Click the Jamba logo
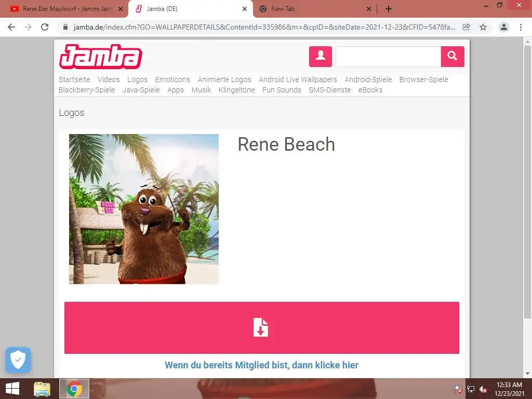 point(100,56)
